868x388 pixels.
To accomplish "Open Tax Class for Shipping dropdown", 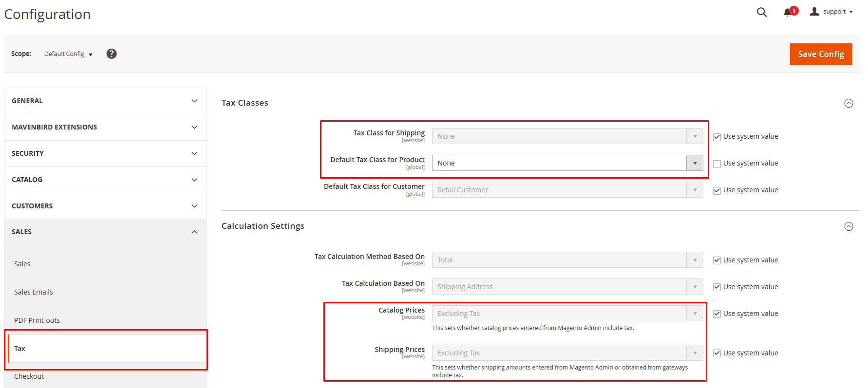I will click(x=567, y=136).
